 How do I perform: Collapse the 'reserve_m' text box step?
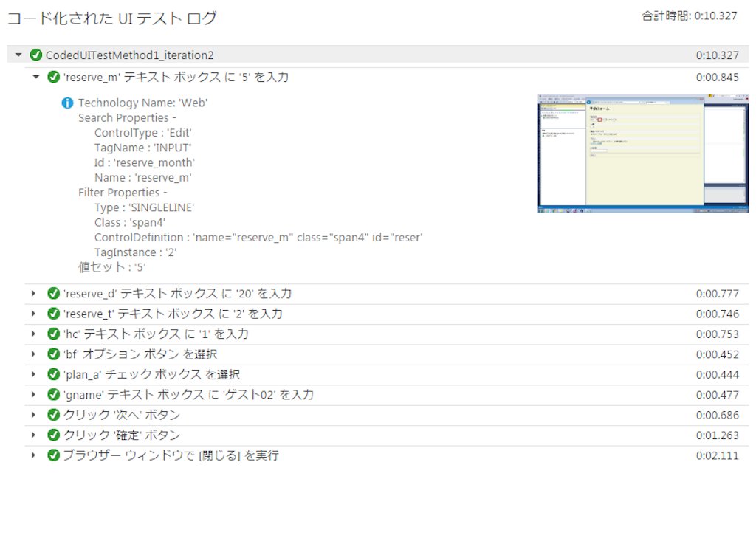click(x=35, y=77)
